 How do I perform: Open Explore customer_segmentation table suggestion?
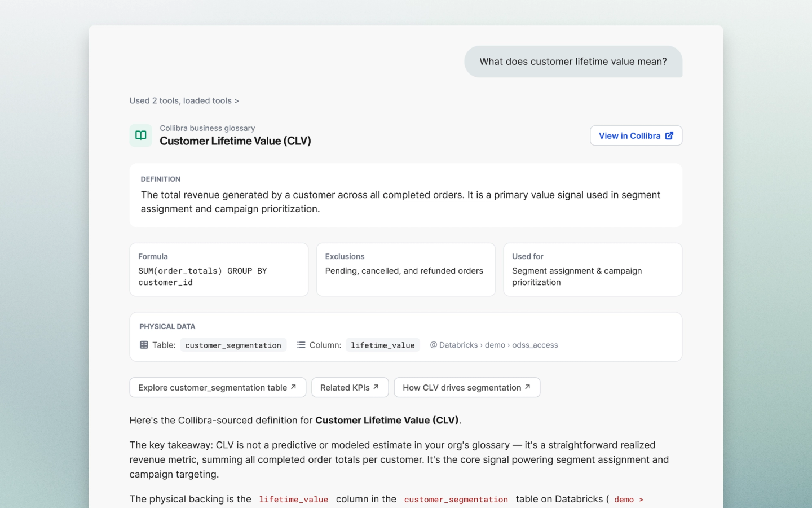(218, 387)
